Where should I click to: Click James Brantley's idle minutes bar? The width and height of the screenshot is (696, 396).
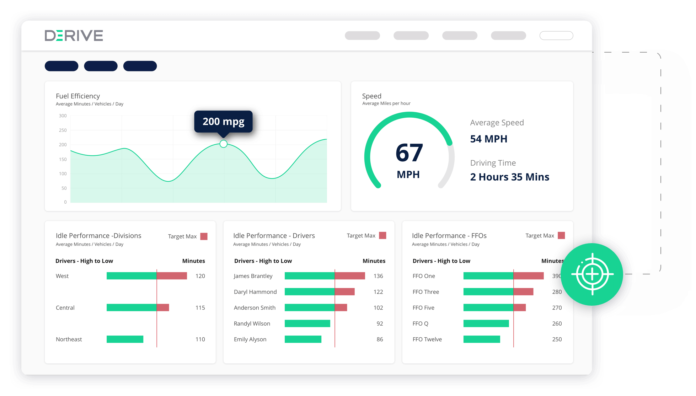click(325, 276)
